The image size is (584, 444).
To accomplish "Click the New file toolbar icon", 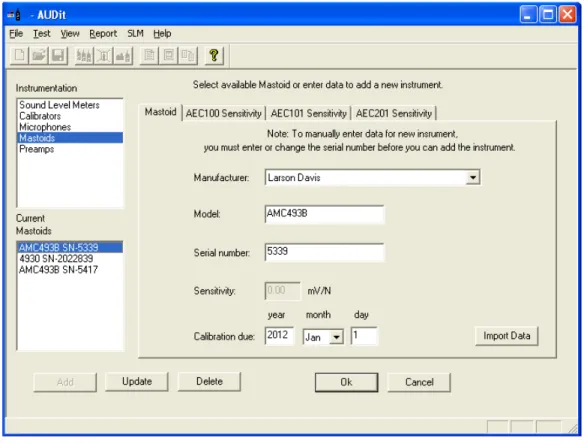I will [x=19, y=56].
